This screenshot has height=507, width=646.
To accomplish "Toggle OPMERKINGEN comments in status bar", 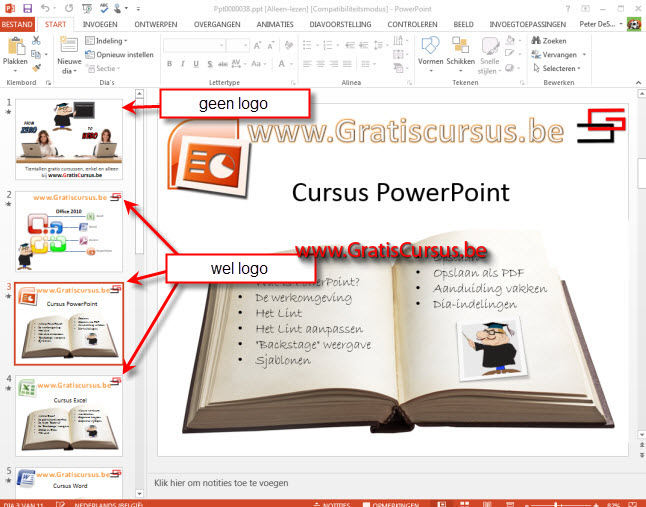I will click(391, 504).
